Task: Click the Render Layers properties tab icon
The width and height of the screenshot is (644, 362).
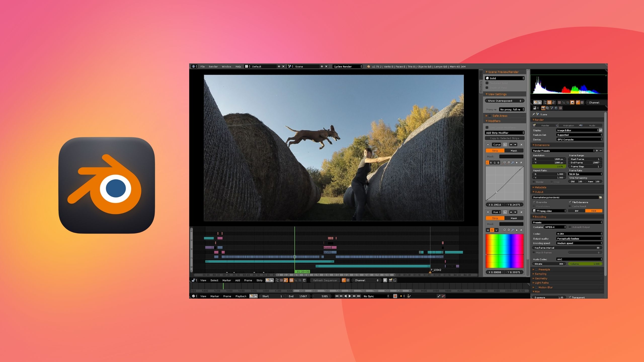Action: coord(547,108)
